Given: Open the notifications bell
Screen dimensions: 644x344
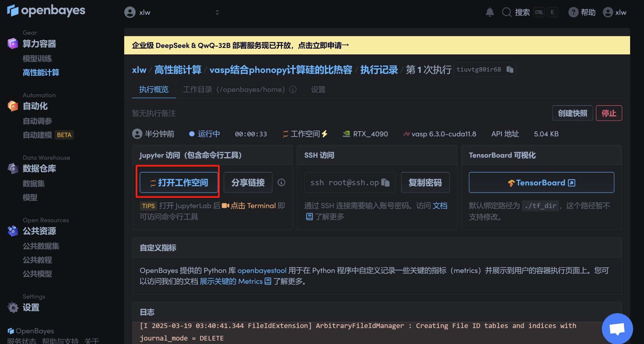Looking at the screenshot, I should pyautogui.click(x=490, y=12).
